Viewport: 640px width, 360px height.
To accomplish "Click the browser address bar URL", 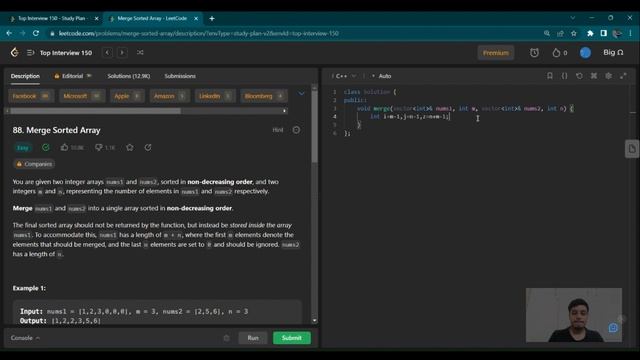I will coord(198,33).
